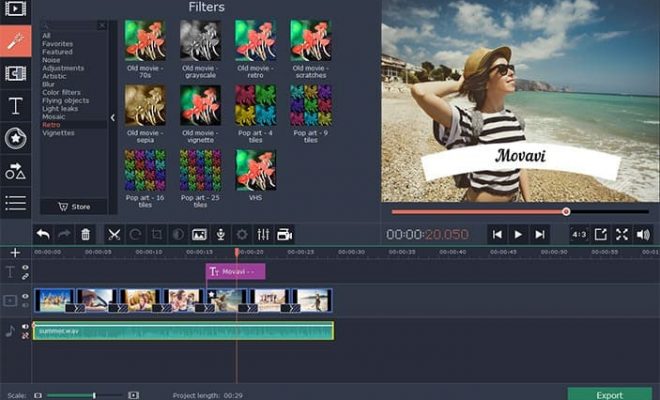This screenshot has height=400, width=660.
Task: Open the 4:3 aspect ratio selector
Action: pyautogui.click(x=579, y=234)
